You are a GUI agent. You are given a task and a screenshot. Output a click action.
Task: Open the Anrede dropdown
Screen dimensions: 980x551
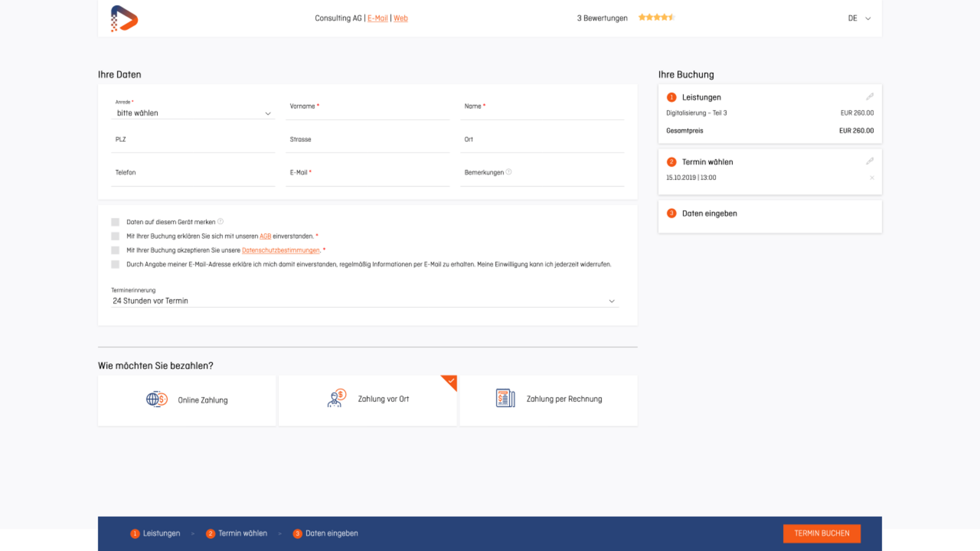tap(193, 114)
